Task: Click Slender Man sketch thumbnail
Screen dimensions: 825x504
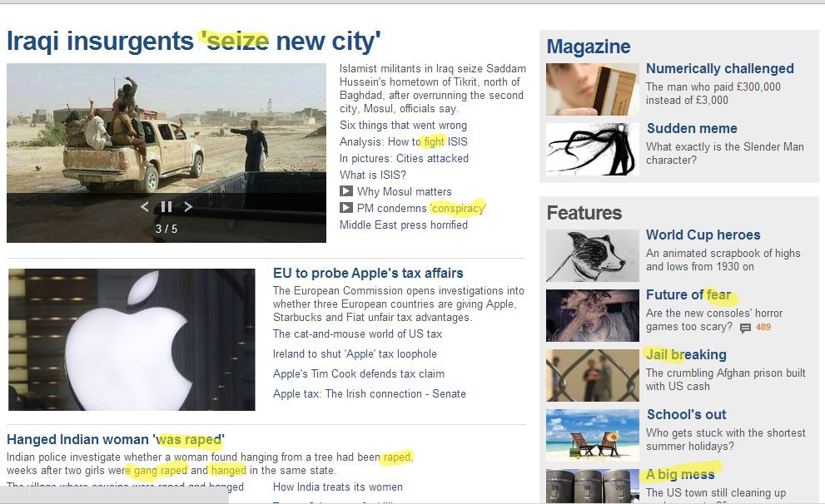Action: 593,149
